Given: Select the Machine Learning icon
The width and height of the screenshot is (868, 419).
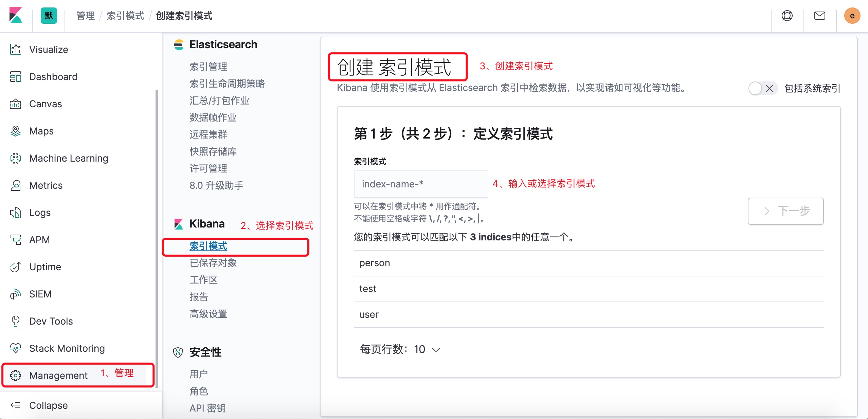Looking at the screenshot, I should [x=16, y=158].
